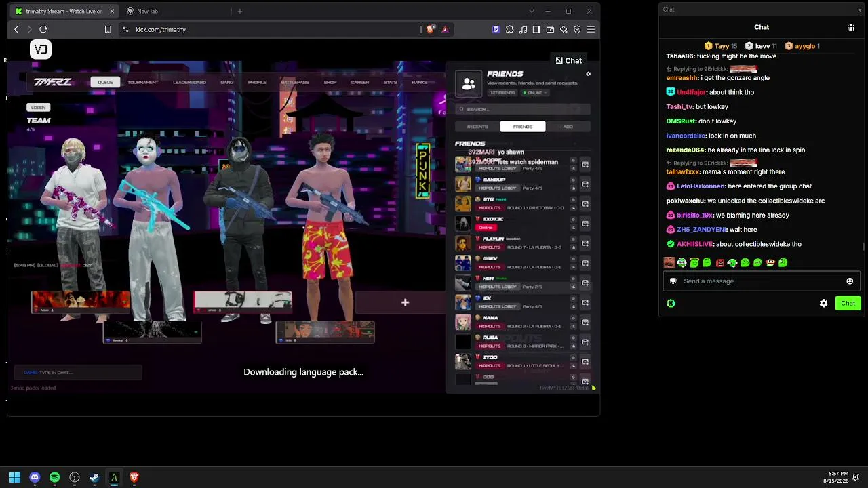Click FLAYLIN's avatar in friends list
868x488 pixels.
click(463, 243)
